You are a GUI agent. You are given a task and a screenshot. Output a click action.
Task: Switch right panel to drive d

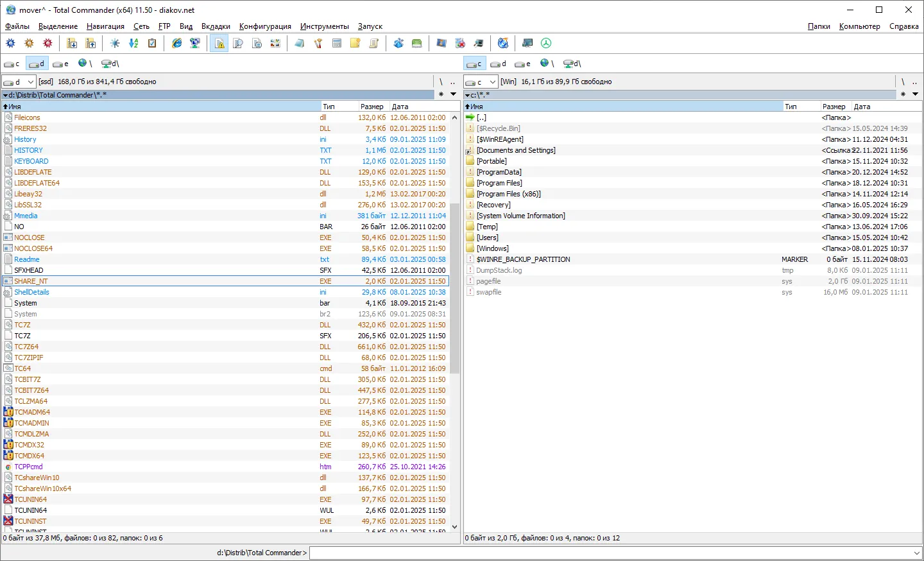coord(499,64)
